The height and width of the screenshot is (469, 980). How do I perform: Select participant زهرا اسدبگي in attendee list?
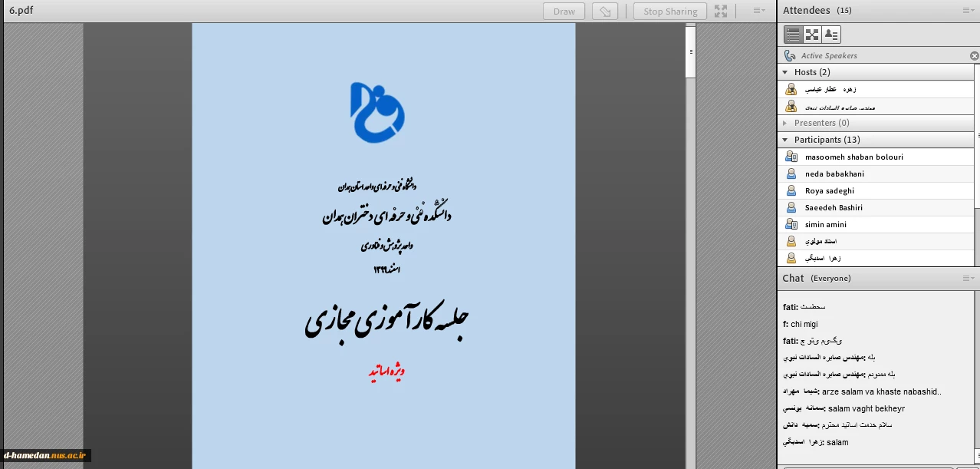(875, 258)
